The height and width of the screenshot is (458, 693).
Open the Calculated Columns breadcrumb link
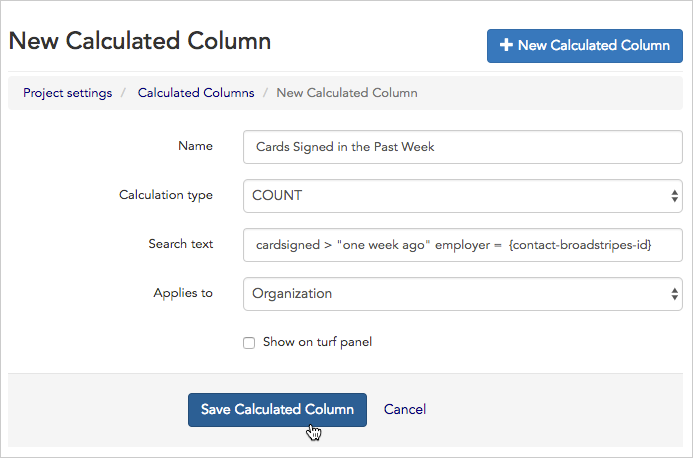196,93
